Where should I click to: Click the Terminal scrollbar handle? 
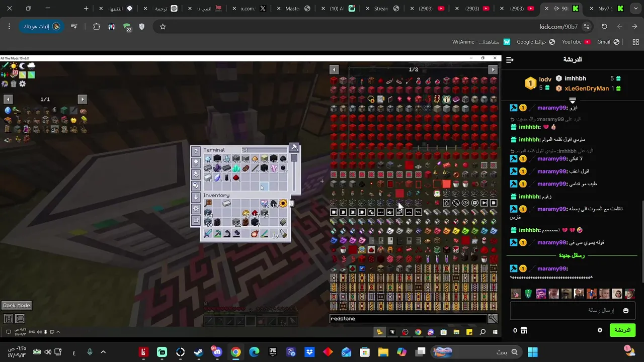[294, 158]
